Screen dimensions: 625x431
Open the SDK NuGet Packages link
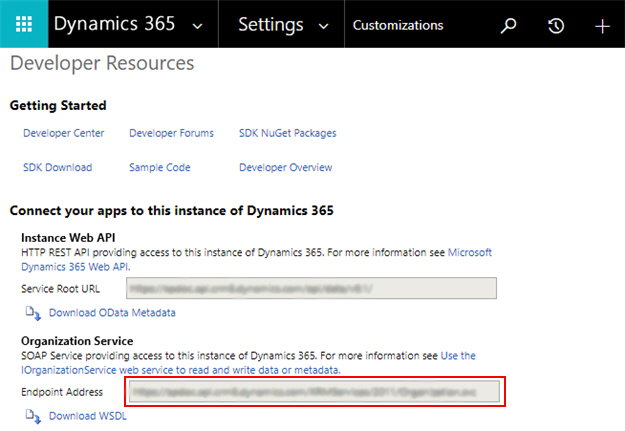[287, 133]
